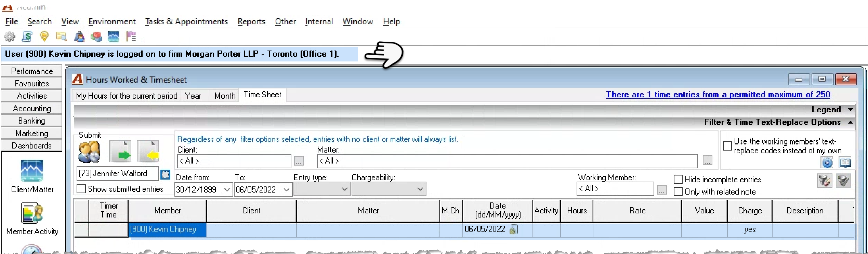This screenshot has width=868, height=254.
Task: Open the Chargeability dropdown
Action: click(x=389, y=189)
